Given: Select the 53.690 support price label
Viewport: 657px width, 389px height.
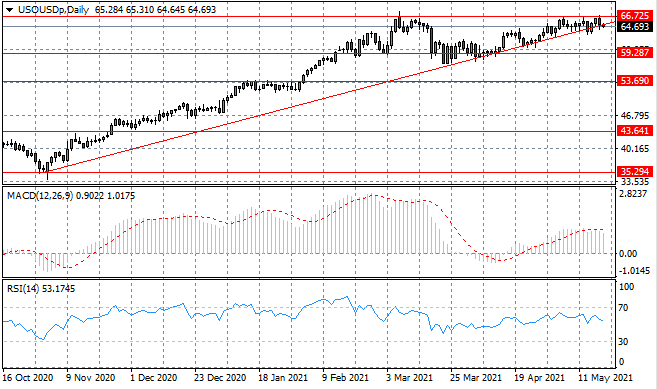Looking at the screenshot, I should tap(634, 80).
